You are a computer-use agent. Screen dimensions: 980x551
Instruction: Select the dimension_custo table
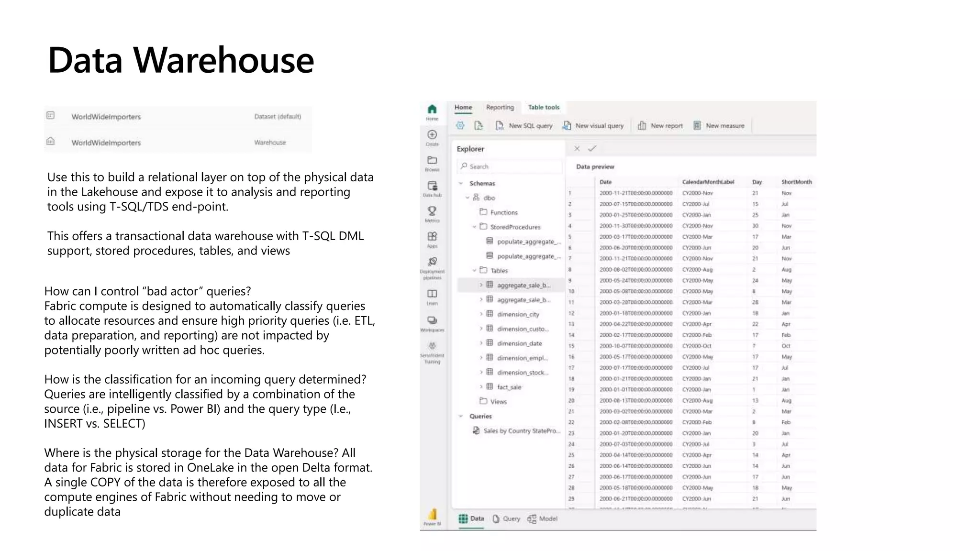pos(518,329)
